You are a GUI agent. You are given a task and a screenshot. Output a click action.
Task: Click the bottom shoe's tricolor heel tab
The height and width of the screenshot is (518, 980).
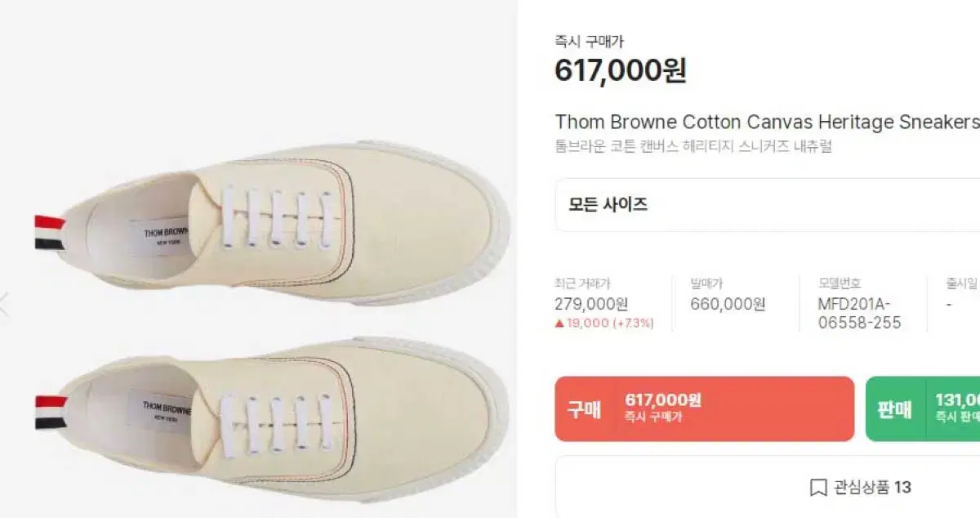(49, 412)
